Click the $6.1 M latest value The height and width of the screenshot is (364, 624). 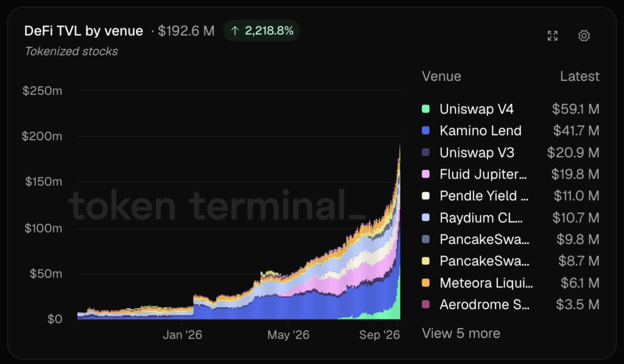(580, 282)
